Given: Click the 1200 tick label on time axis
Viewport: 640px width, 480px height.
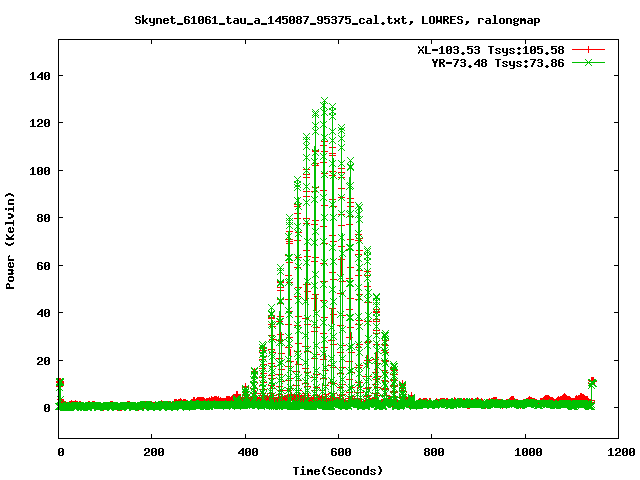Looking at the screenshot, I should coord(618,451).
